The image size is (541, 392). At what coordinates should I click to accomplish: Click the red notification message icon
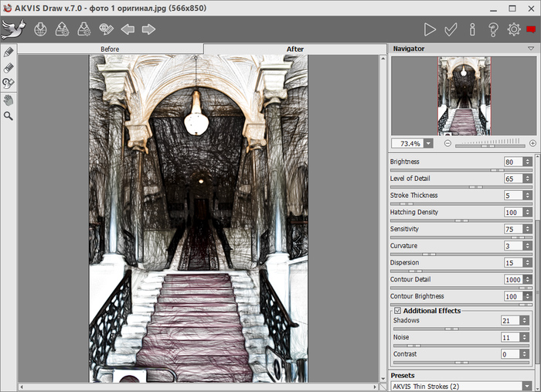(531, 29)
